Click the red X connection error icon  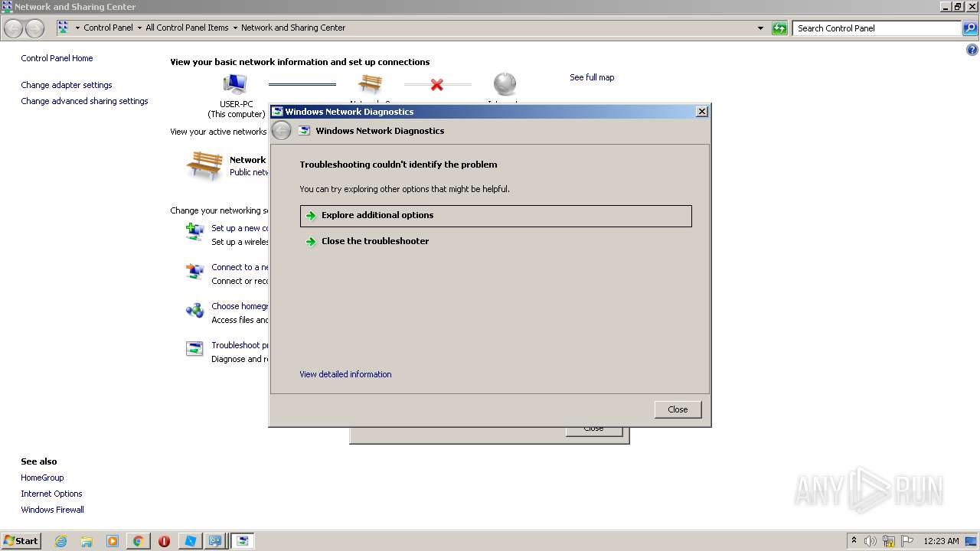[x=436, y=84]
